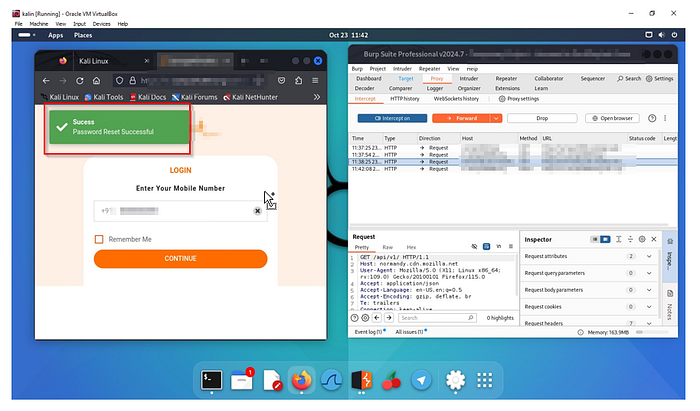Launch Burp Suite from the dock
Screen dimensions: 700x411
361,380
